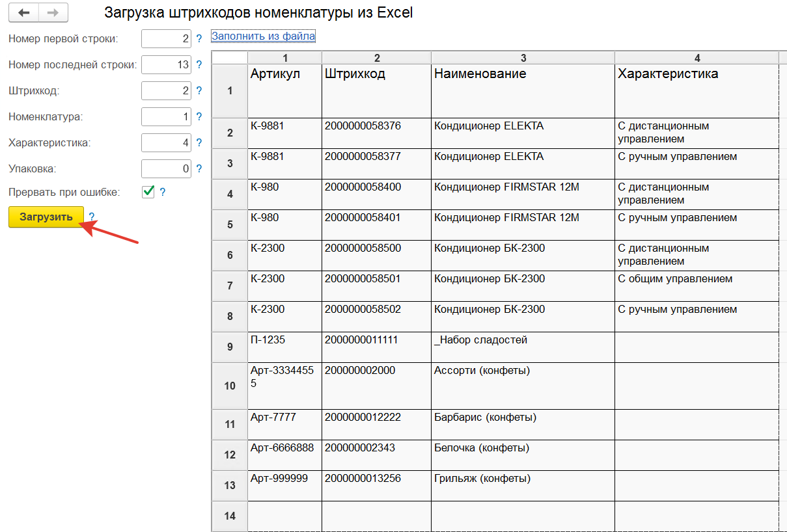The width and height of the screenshot is (787, 532).
Task: Select the Штрихкод header cell in table
Action: [x=377, y=91]
